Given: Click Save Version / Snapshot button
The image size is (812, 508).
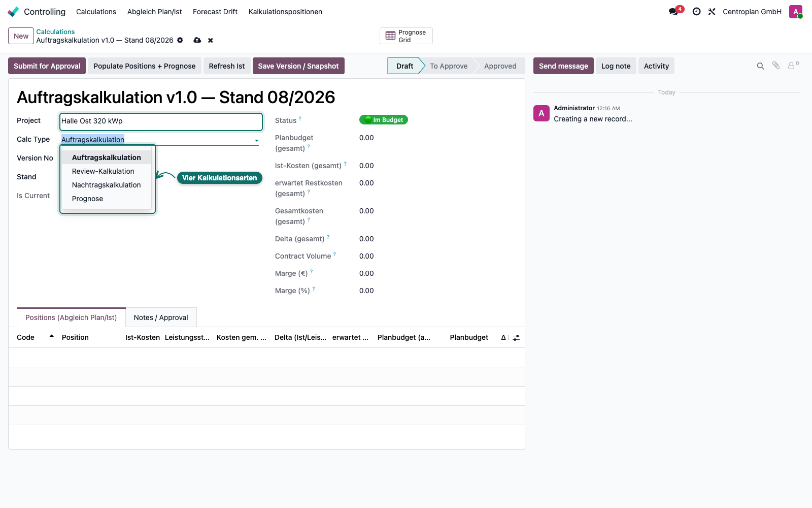Looking at the screenshot, I should point(298,66).
